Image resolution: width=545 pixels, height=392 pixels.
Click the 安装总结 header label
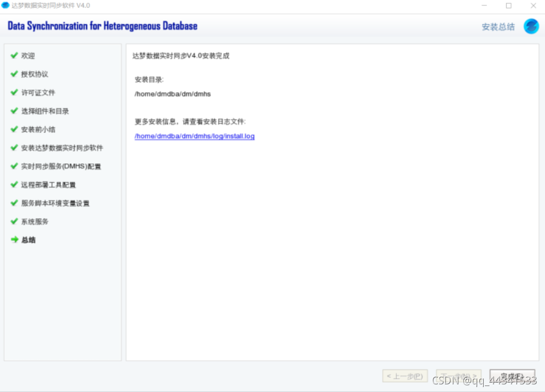pyautogui.click(x=498, y=27)
